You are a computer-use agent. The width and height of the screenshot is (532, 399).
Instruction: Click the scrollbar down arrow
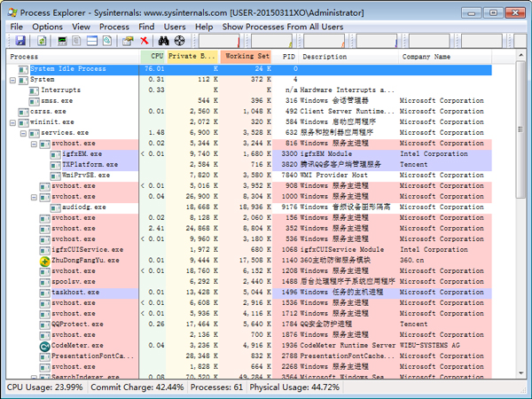coord(520,373)
